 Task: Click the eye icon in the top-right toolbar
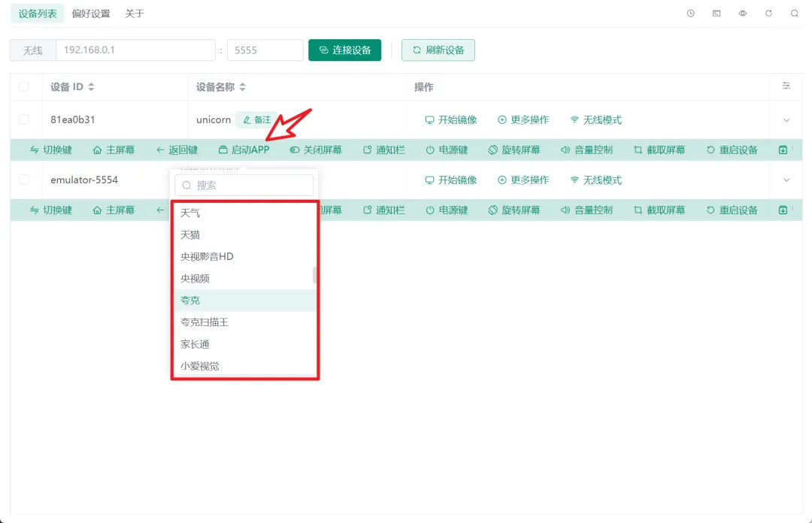[743, 14]
